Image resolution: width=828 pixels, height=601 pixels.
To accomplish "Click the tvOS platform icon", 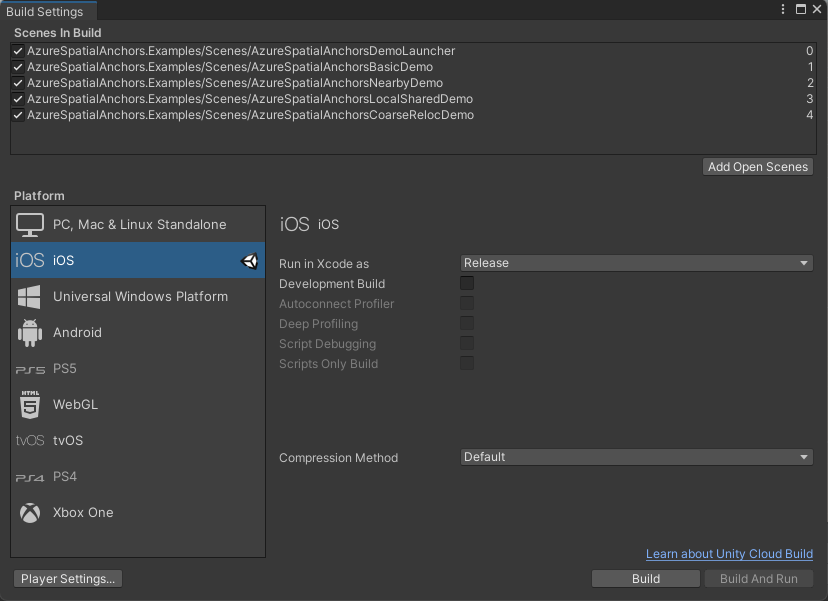I will pyautogui.click(x=28, y=440).
